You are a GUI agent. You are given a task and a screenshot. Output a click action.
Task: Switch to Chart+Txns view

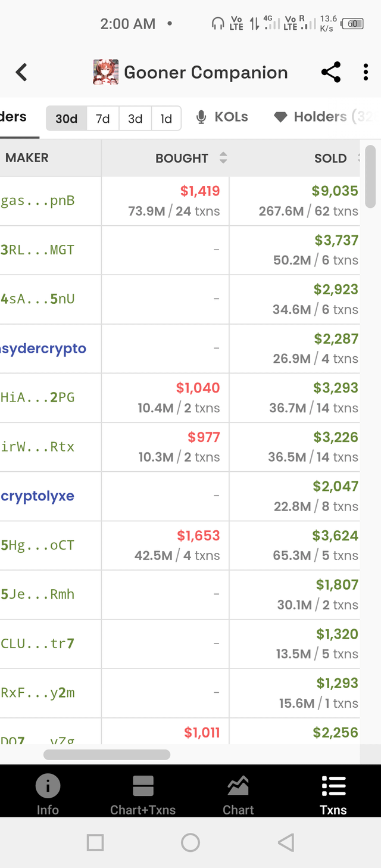(143, 793)
